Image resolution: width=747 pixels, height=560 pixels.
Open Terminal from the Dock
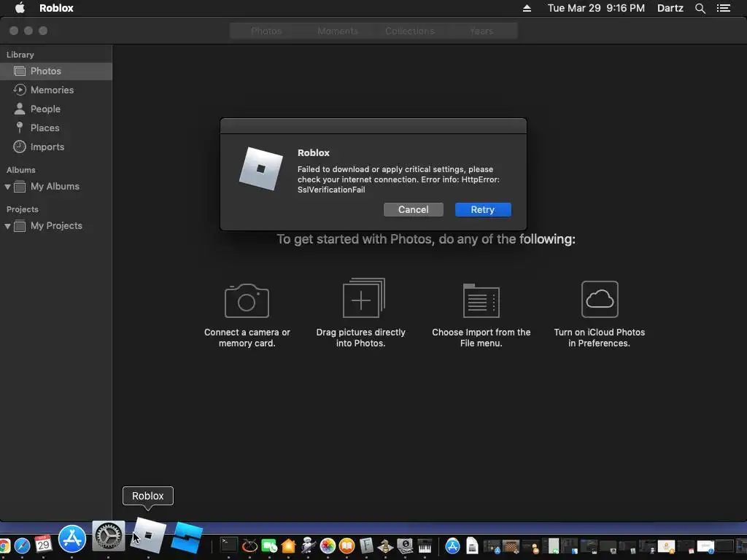coord(228,545)
